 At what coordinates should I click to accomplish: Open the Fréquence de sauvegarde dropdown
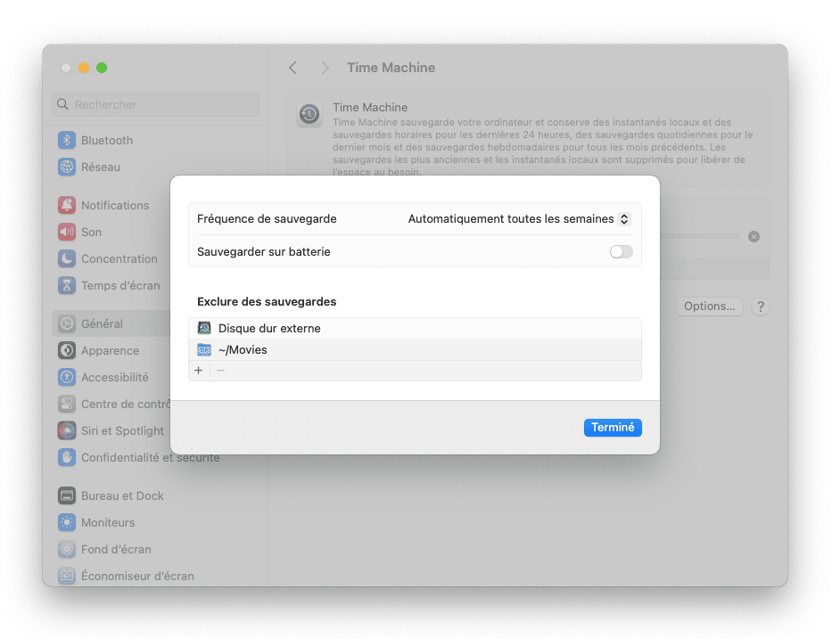[519, 219]
